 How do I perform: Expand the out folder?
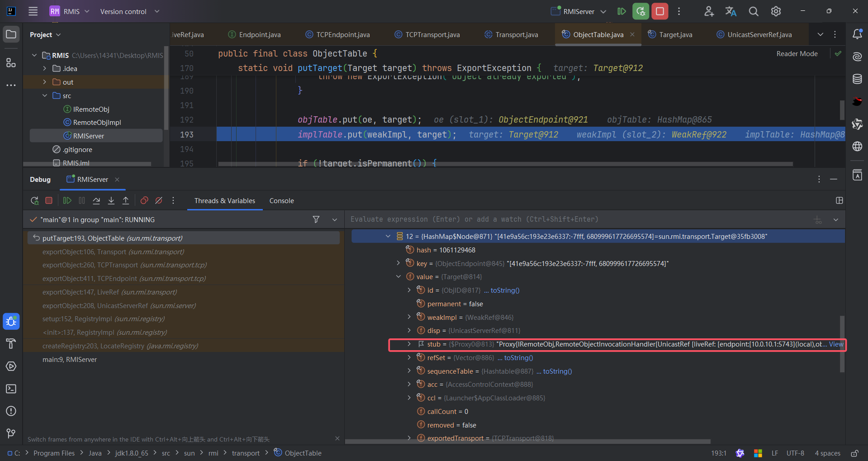click(x=44, y=82)
